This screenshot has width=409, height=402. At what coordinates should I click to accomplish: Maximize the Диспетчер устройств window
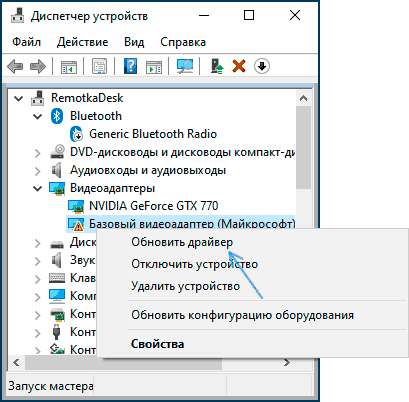point(249,15)
